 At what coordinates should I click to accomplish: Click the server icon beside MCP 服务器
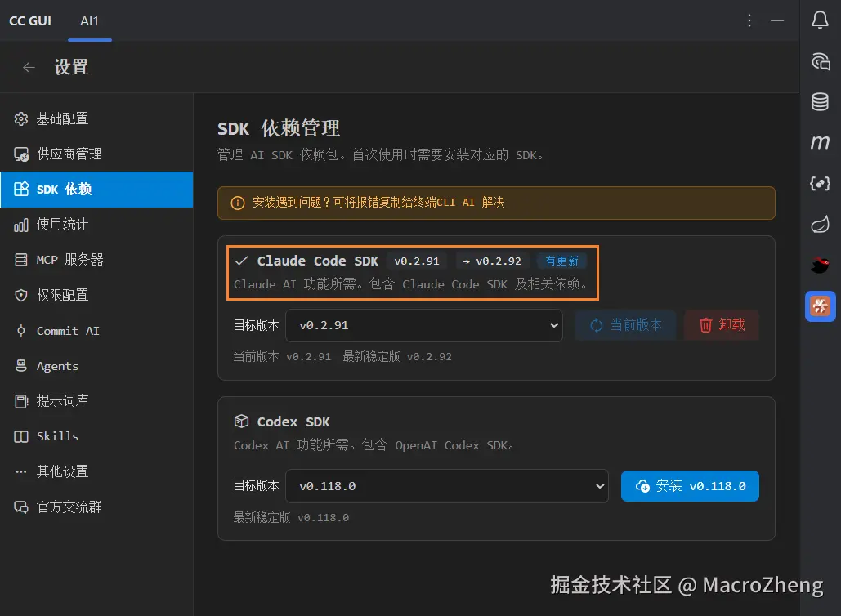21,260
